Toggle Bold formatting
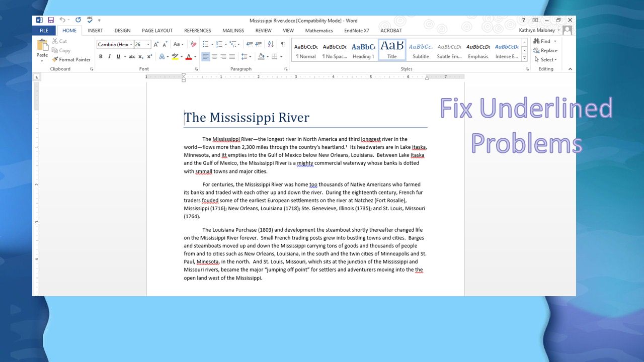Screen dimensions: 644x362 click(x=101, y=57)
